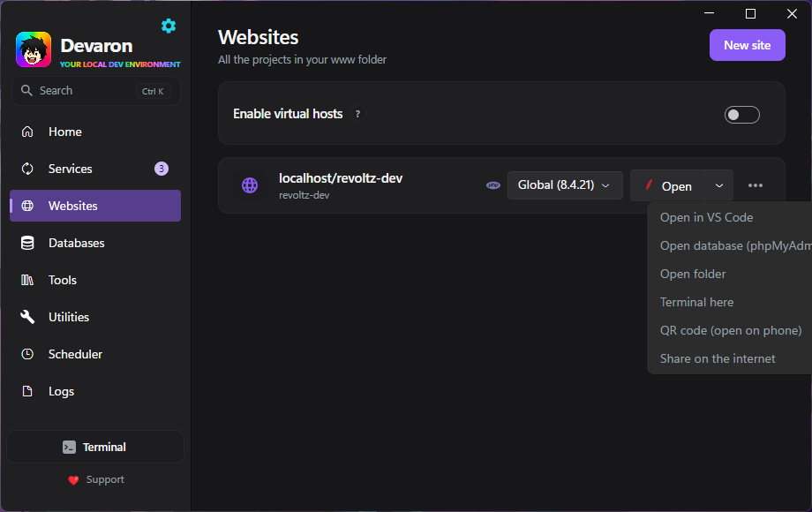
Task: Click the Scheduler clock icon
Action: 27,354
